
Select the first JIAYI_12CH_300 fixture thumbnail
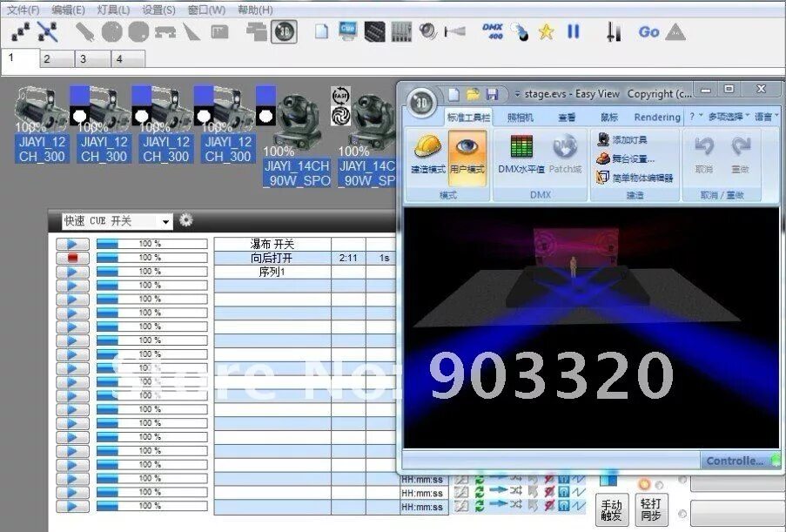42,125
